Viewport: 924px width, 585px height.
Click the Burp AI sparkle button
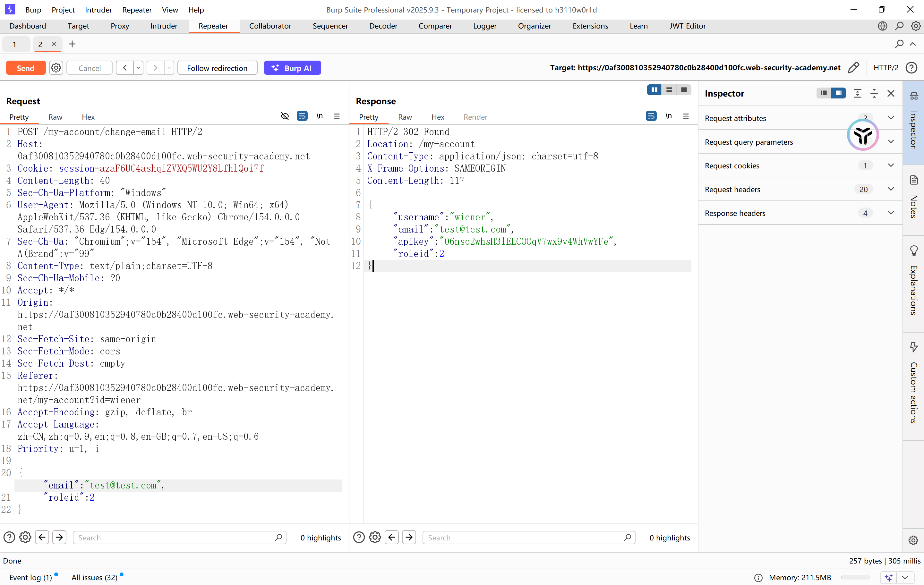coord(292,68)
